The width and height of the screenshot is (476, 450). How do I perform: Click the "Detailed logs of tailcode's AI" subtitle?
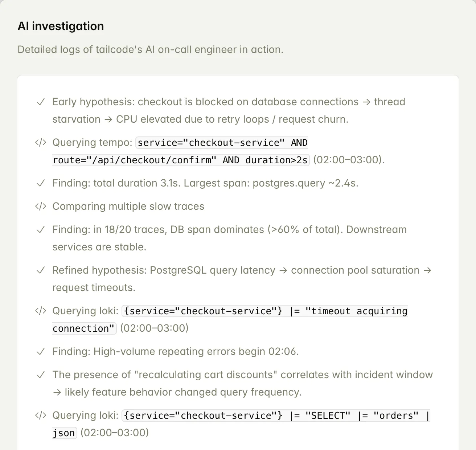[x=150, y=49]
